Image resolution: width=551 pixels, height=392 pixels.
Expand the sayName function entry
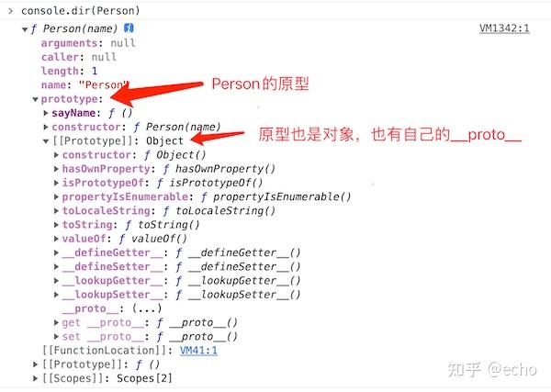[x=46, y=113]
